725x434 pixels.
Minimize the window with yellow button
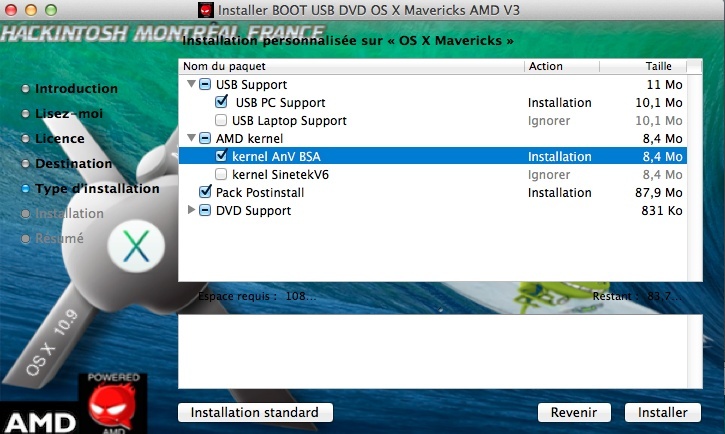31,10
